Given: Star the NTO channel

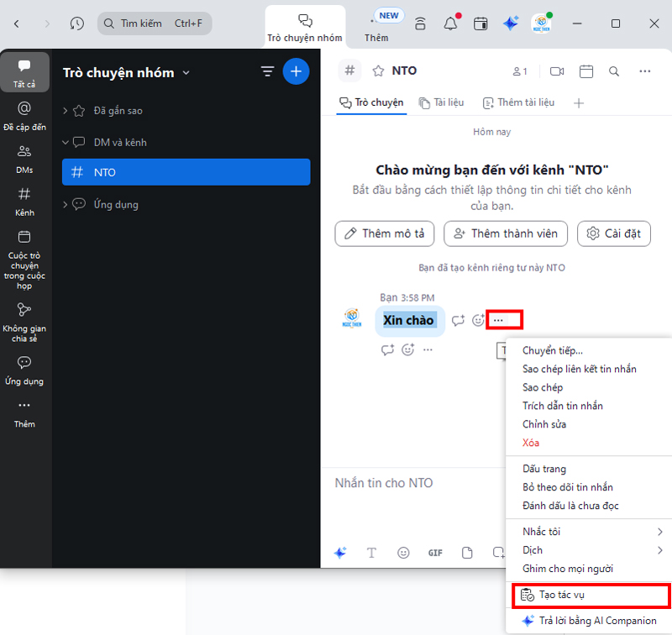Looking at the screenshot, I should click(378, 71).
